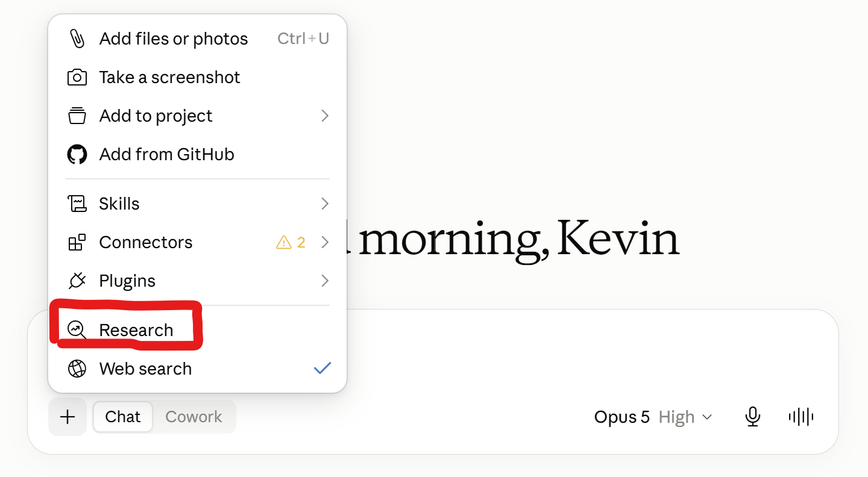Click the Connectors blocks icon
The height and width of the screenshot is (477, 868).
[x=77, y=242]
